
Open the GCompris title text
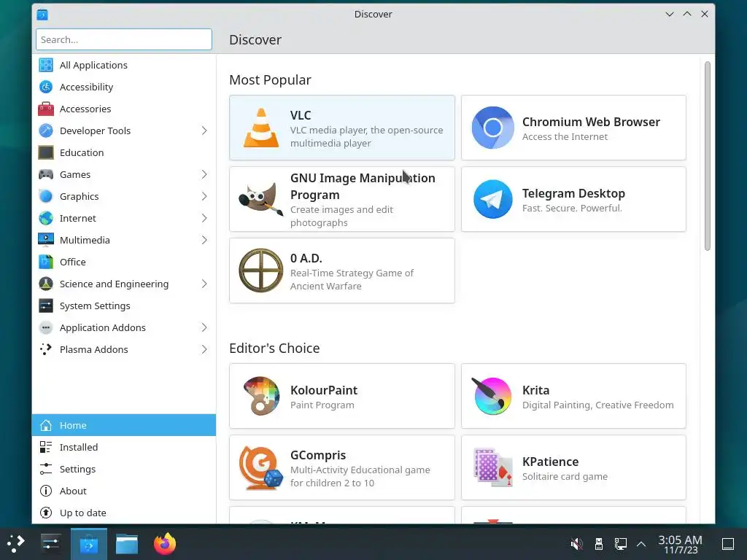pyautogui.click(x=318, y=455)
